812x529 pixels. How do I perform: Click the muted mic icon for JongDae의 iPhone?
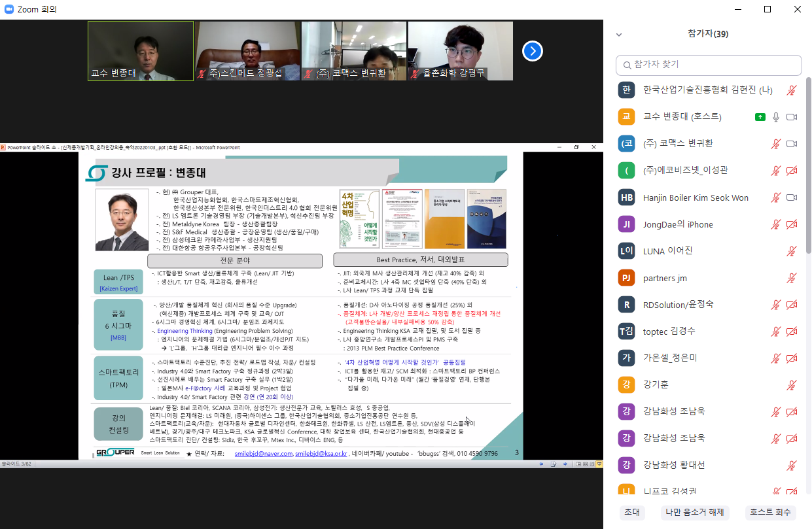tap(776, 224)
